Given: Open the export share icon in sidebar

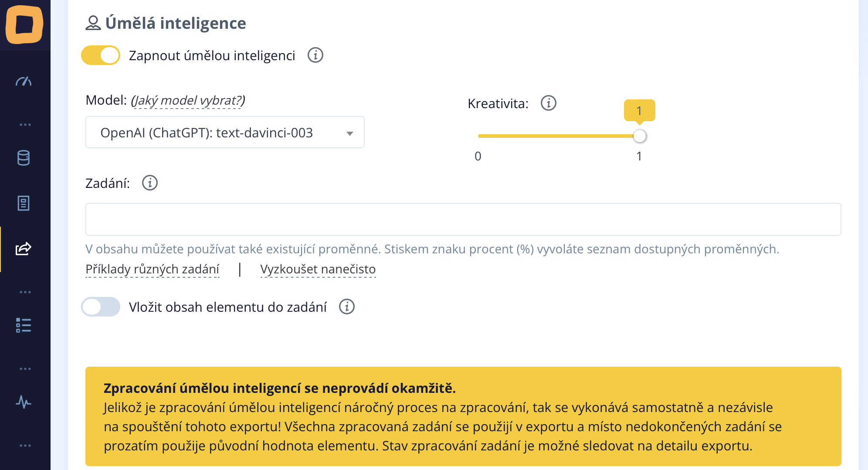Looking at the screenshot, I should click(x=24, y=249).
